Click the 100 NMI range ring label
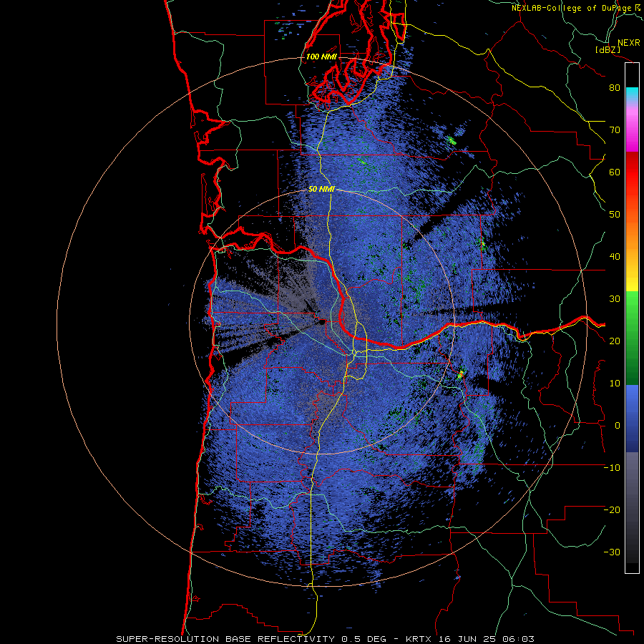 coord(321,57)
